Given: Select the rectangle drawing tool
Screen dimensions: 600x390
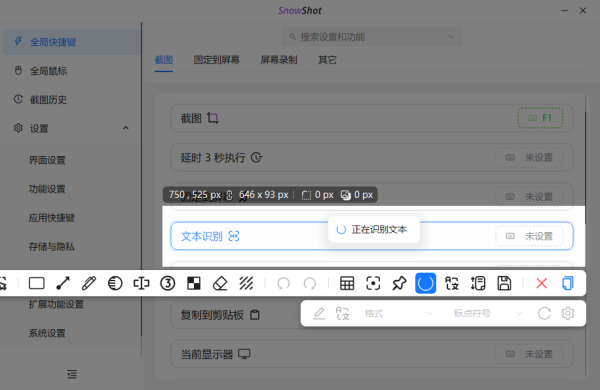Looking at the screenshot, I should tap(37, 284).
